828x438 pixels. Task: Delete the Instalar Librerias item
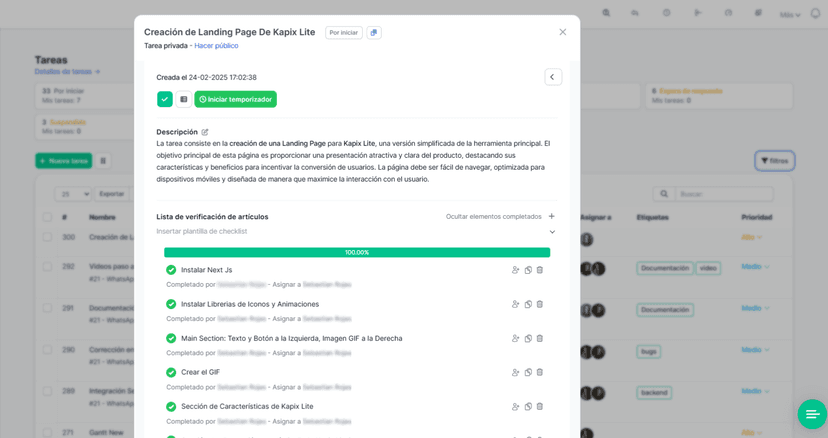click(540, 304)
